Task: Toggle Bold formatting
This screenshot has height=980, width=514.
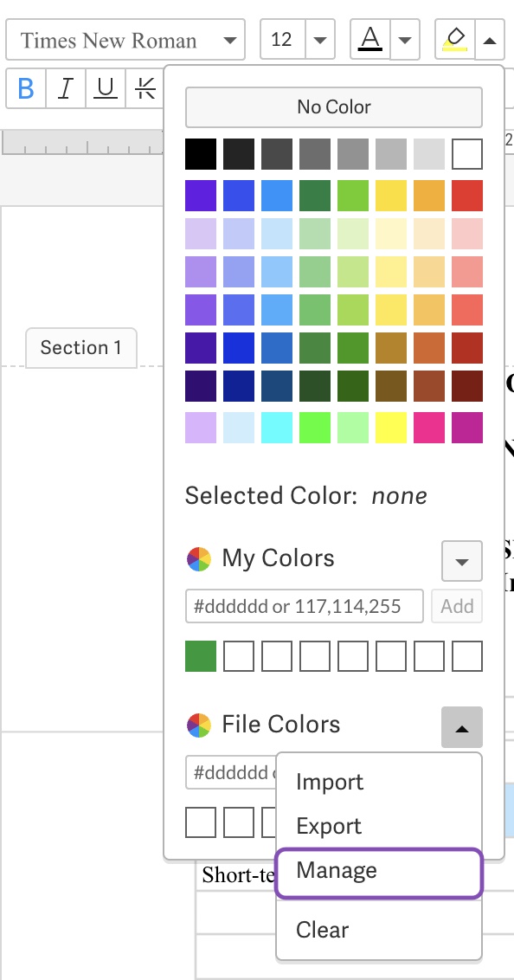Action: 26,88
